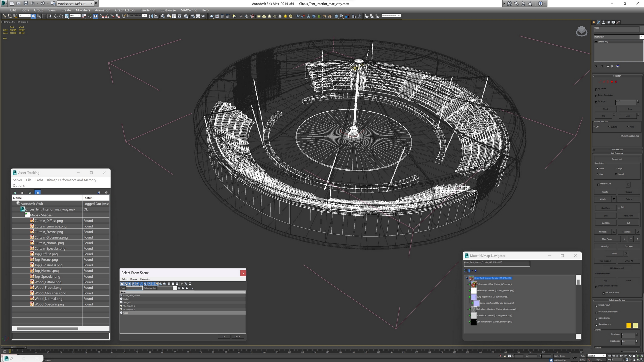Viewport: 644px width, 362px height.
Task: Open the Workspace: Default dropdown
Action: coord(75,3)
